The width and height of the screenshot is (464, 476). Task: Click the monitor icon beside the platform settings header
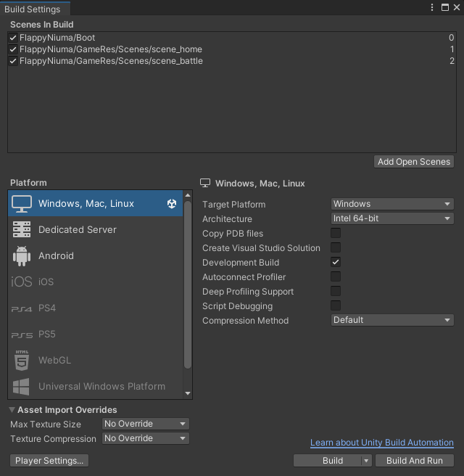(x=205, y=183)
